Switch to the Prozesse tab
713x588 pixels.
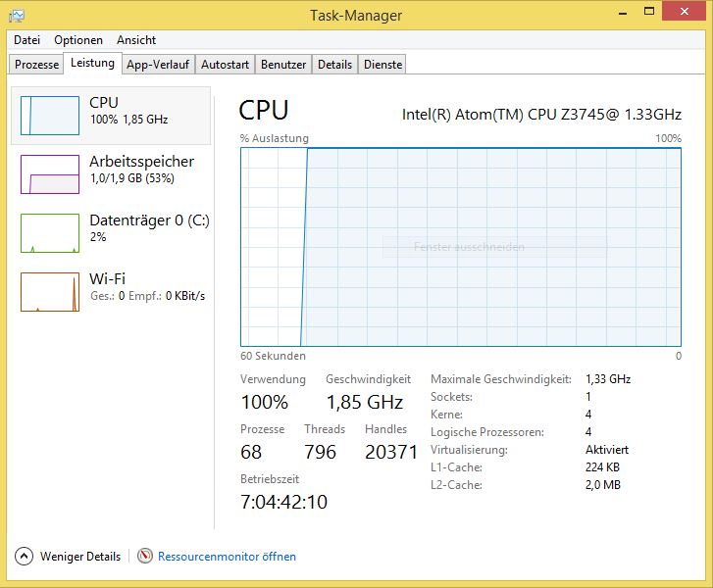pos(37,65)
